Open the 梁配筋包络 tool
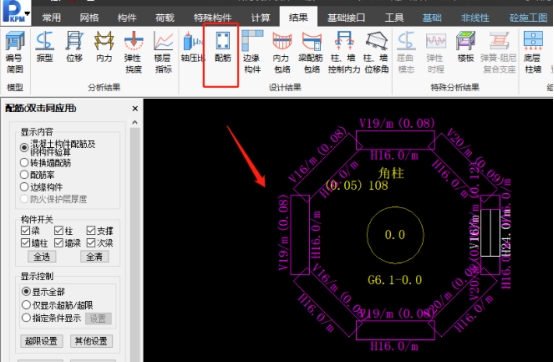Viewport: 554px width, 362px height. click(311, 52)
